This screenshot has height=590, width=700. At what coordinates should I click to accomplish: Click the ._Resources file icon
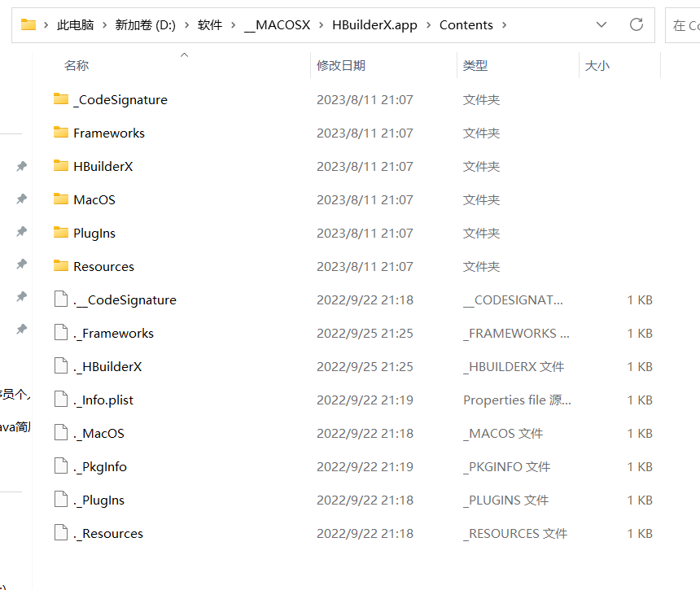61,533
